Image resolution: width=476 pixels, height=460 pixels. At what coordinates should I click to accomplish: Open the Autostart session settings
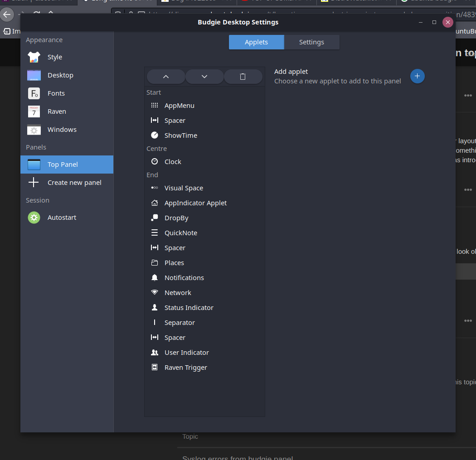pyautogui.click(x=67, y=218)
